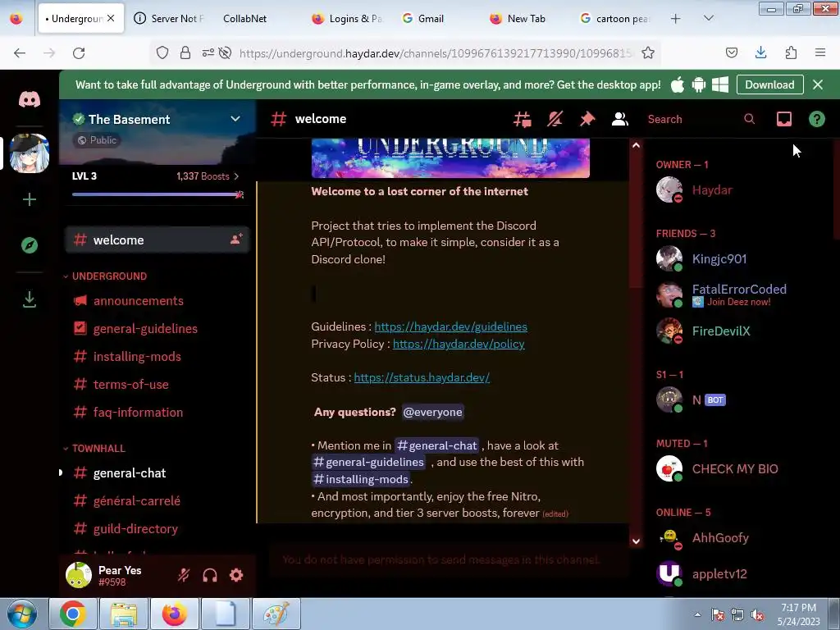
Task: Switch to Logins & Passwords tab
Action: tap(347, 19)
